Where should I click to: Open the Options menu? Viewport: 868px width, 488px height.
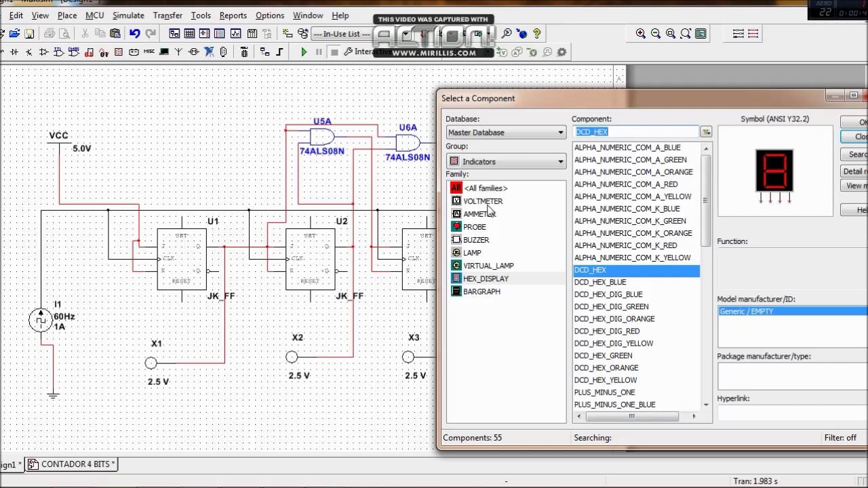(x=270, y=15)
